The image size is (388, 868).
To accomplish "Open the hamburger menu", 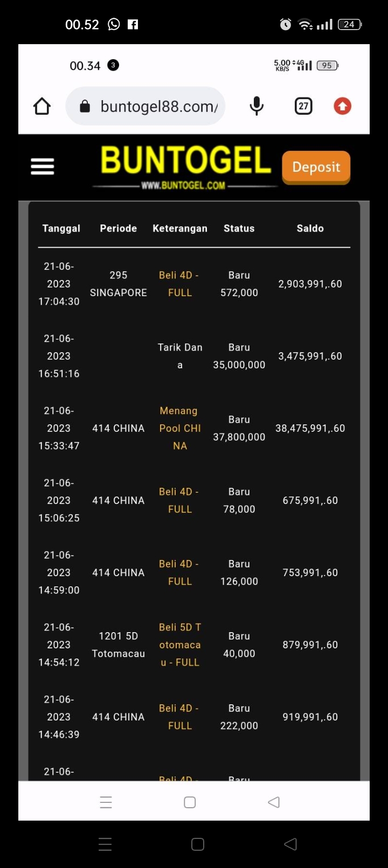I will [43, 166].
